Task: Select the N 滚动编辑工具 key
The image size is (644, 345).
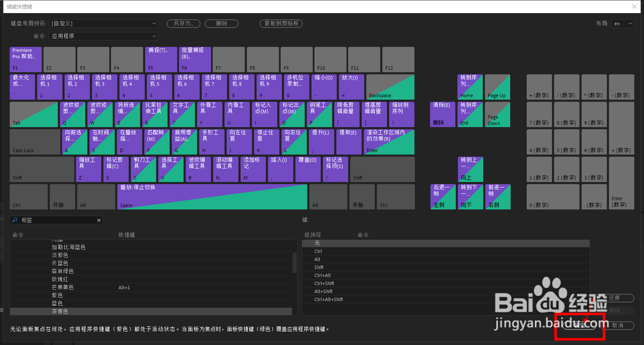Action: pos(226,169)
